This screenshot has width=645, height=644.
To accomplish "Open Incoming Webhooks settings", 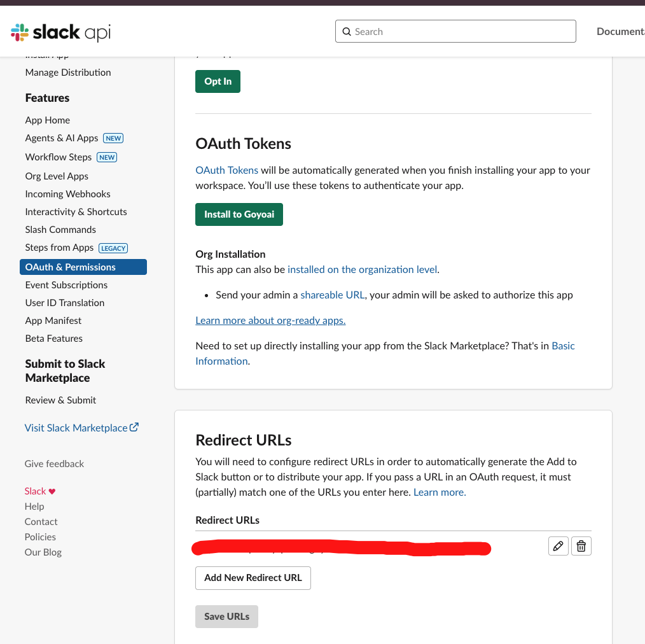I will [x=68, y=194].
